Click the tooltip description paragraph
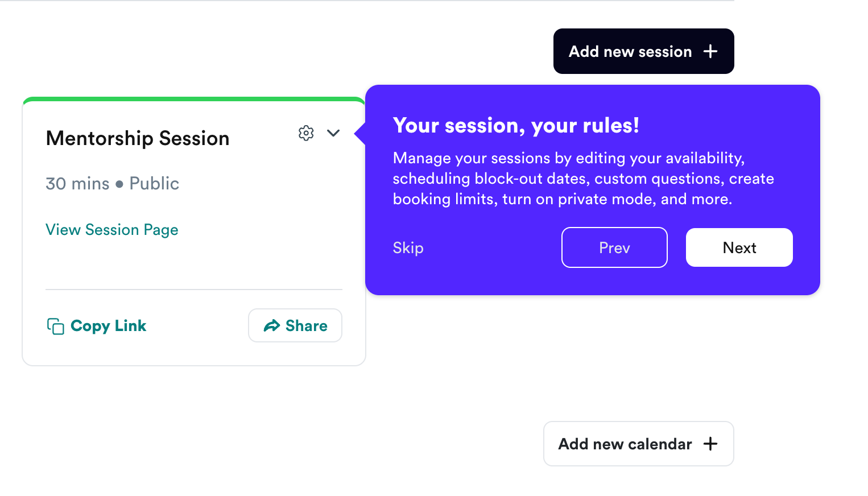The image size is (868, 496). pyautogui.click(x=583, y=179)
